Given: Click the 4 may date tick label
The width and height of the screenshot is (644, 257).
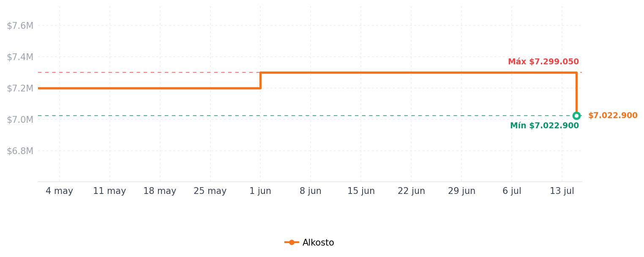Looking at the screenshot, I should pos(60,191).
